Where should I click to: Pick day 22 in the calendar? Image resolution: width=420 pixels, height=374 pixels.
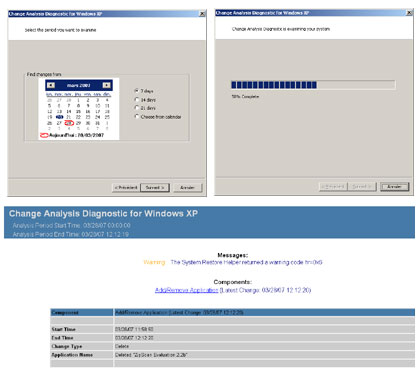(78, 117)
